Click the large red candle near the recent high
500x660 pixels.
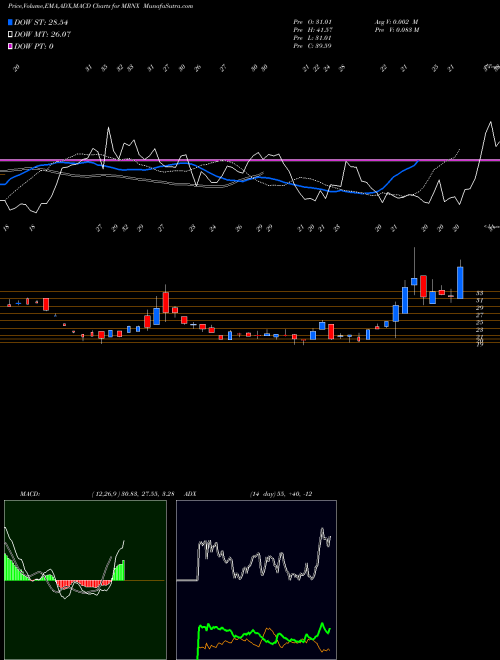[x=423, y=286]
